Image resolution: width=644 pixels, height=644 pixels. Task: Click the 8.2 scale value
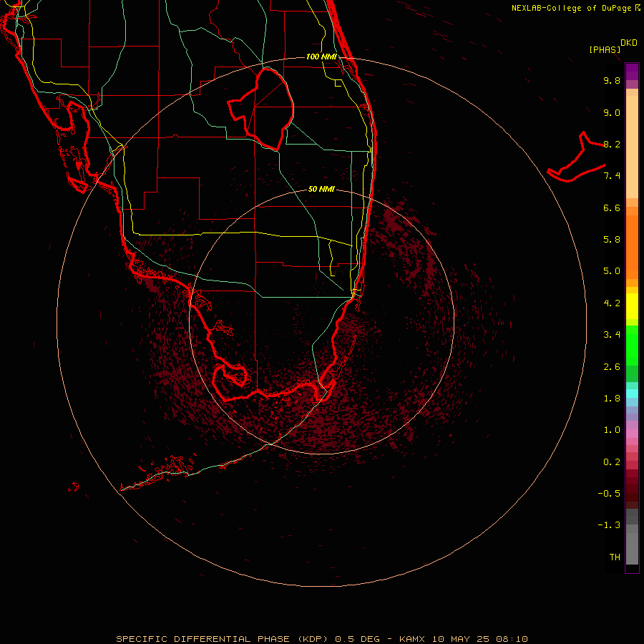(x=612, y=144)
